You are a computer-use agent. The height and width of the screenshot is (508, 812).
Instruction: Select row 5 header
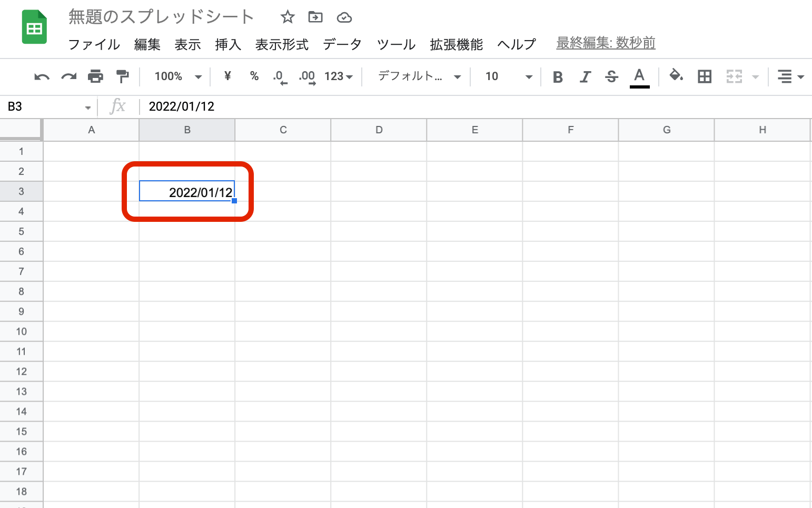(x=21, y=231)
